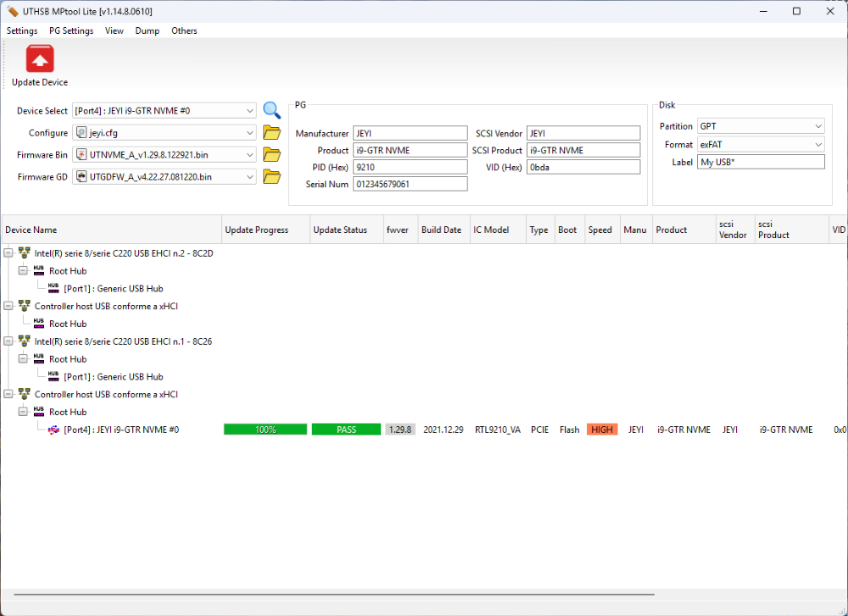Collapse the Intel EHCI n.2 - 8C2D tree node
The height and width of the screenshot is (616, 848).
[x=8, y=253]
